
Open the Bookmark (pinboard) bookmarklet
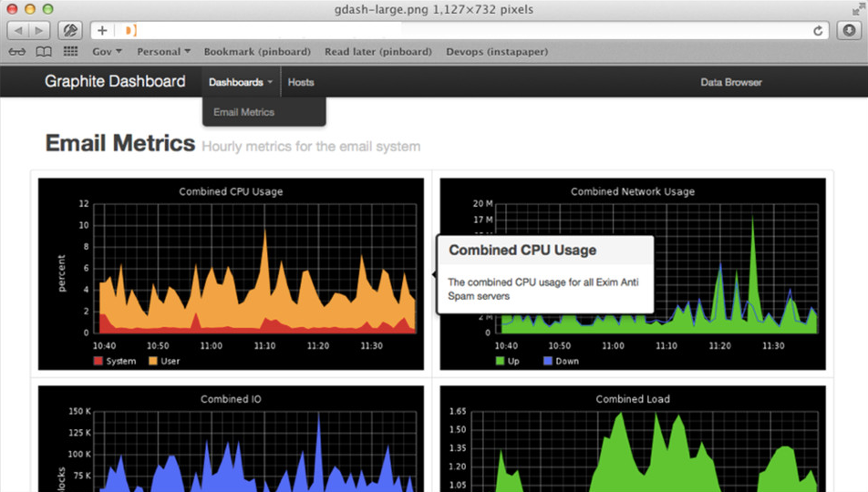click(x=257, y=51)
